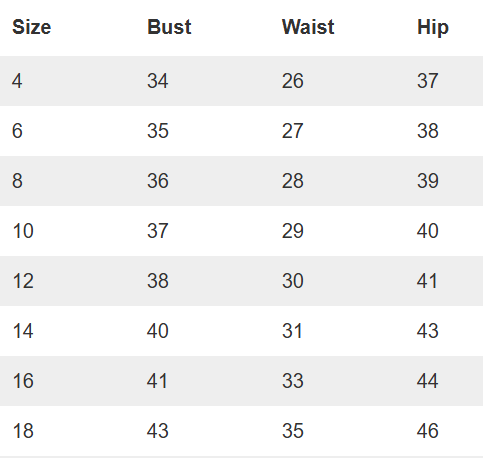Select the size 14 row label
Viewport: 483px width, 458px height.
click(23, 331)
